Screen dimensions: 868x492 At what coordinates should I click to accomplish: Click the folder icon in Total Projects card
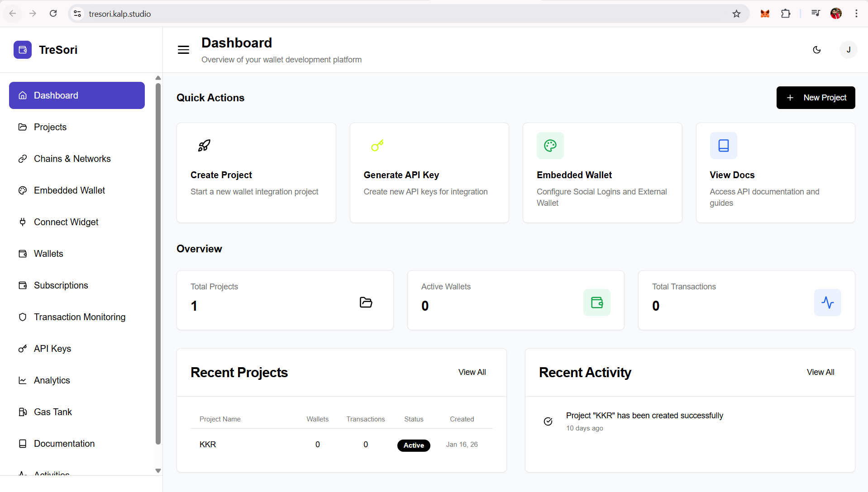pos(366,303)
